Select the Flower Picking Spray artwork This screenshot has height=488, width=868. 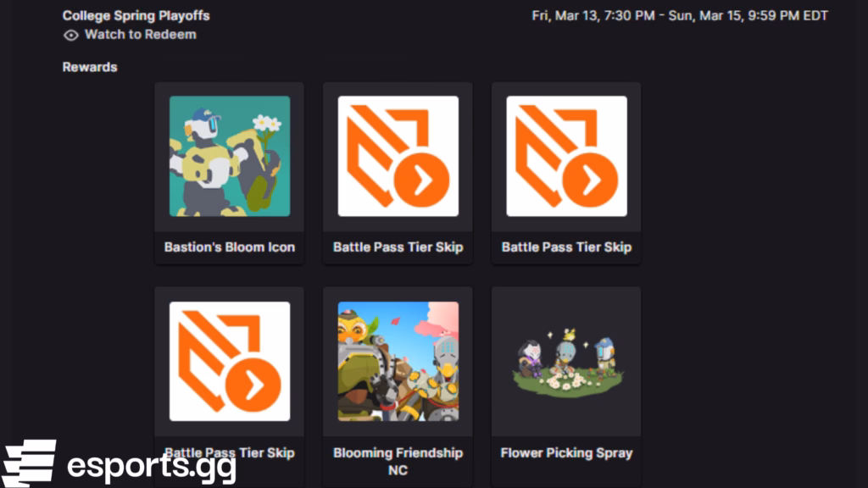(566, 362)
